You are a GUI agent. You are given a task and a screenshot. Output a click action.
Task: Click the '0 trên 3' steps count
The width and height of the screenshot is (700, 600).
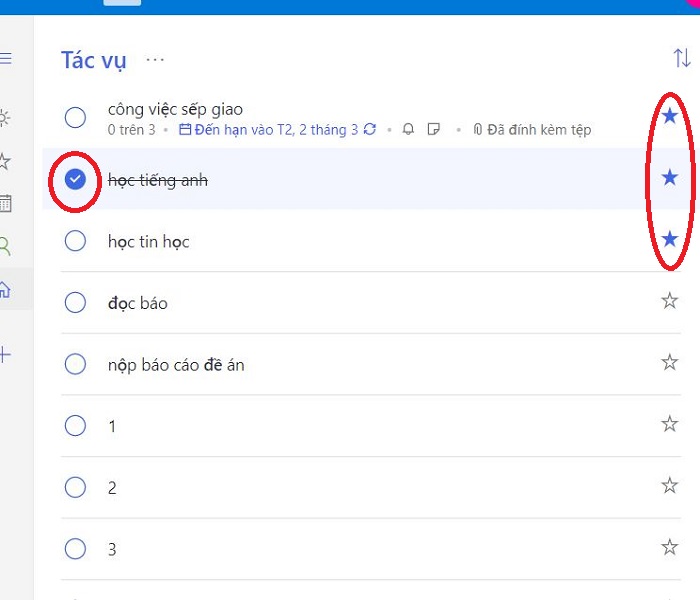coord(131,130)
